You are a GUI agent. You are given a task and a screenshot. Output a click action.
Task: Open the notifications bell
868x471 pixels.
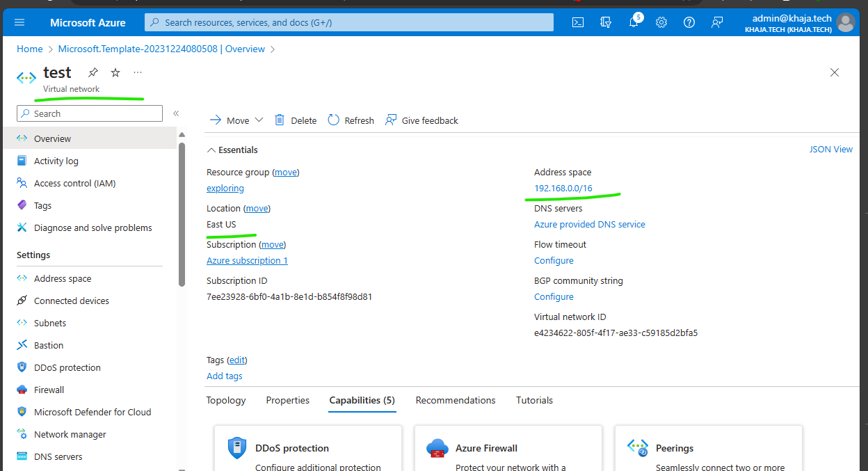tap(634, 22)
